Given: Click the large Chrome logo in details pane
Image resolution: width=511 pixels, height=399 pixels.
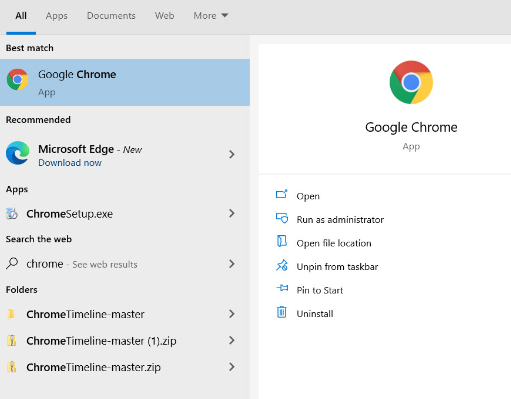Looking at the screenshot, I should point(411,82).
